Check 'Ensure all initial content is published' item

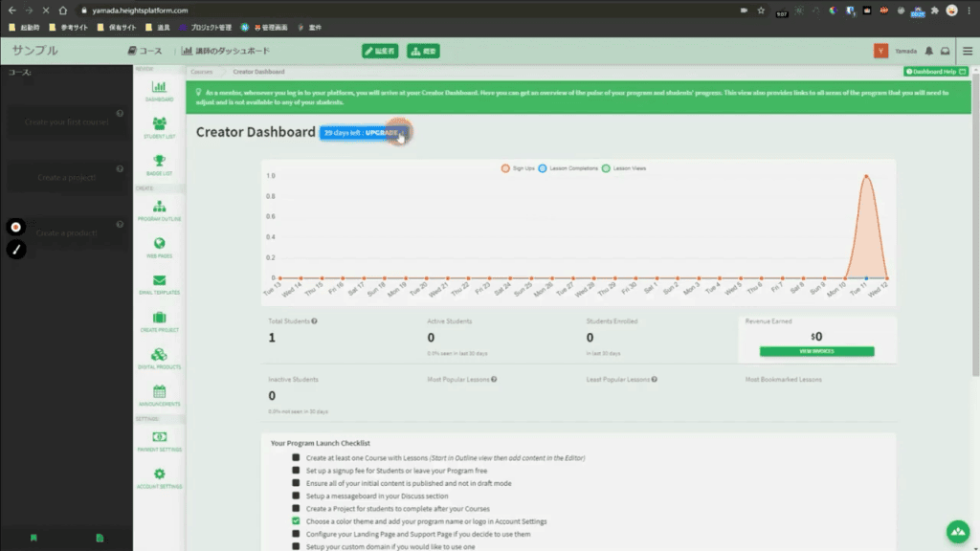tap(296, 483)
